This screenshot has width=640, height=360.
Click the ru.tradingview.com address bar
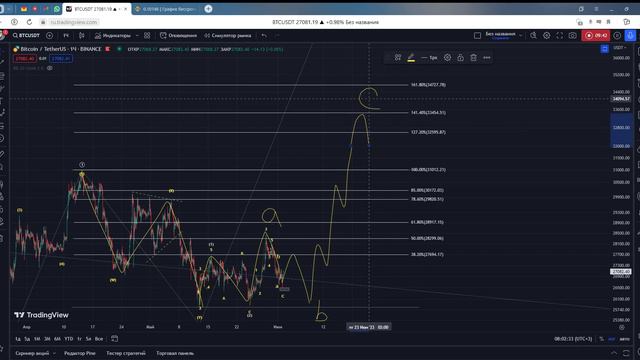[x=74, y=22]
